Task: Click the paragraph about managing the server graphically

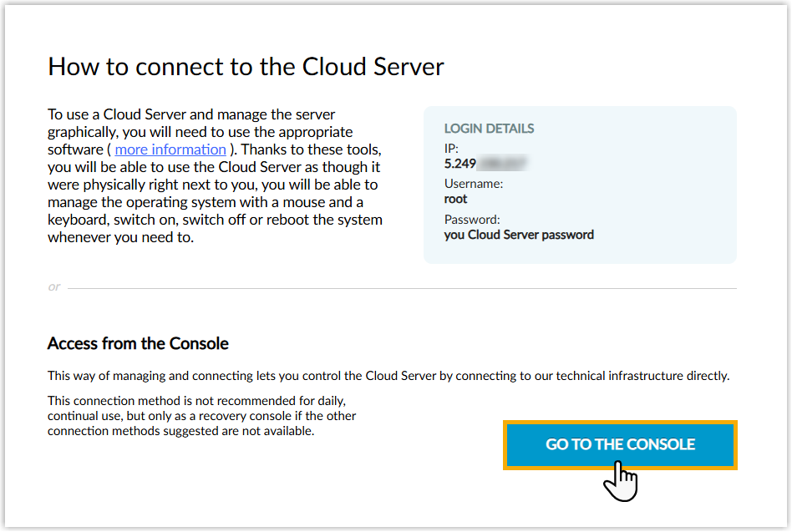Action: click(215, 175)
